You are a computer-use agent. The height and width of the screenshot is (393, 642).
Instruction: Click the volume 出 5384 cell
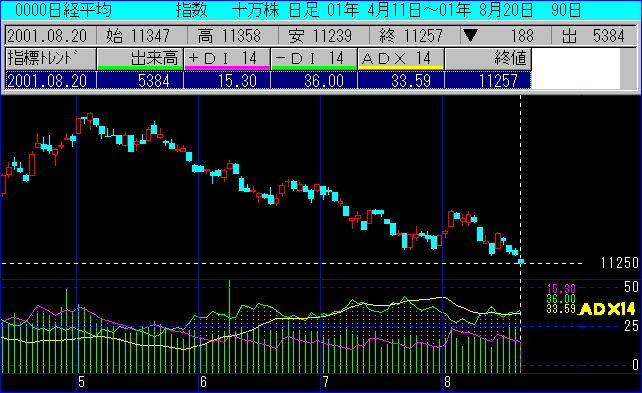pos(594,36)
